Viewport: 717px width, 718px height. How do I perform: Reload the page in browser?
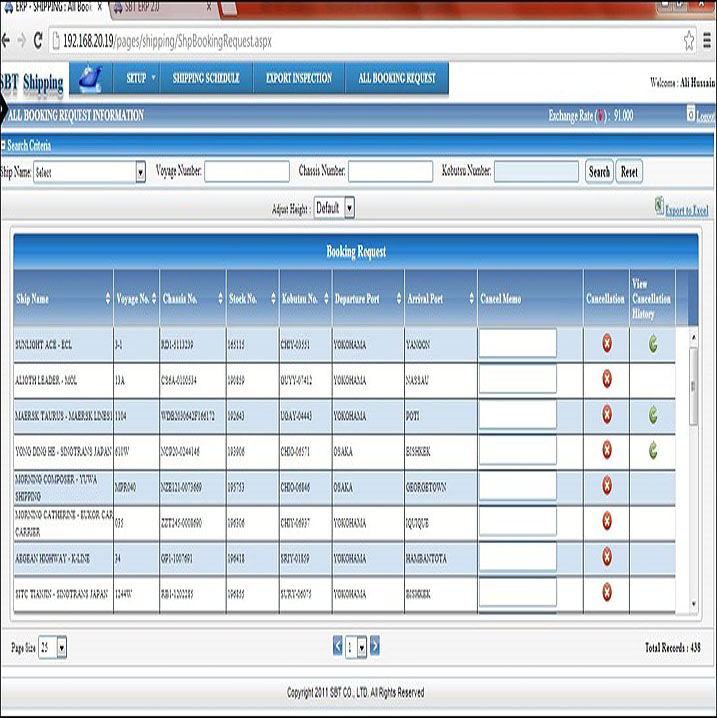click(x=38, y=41)
